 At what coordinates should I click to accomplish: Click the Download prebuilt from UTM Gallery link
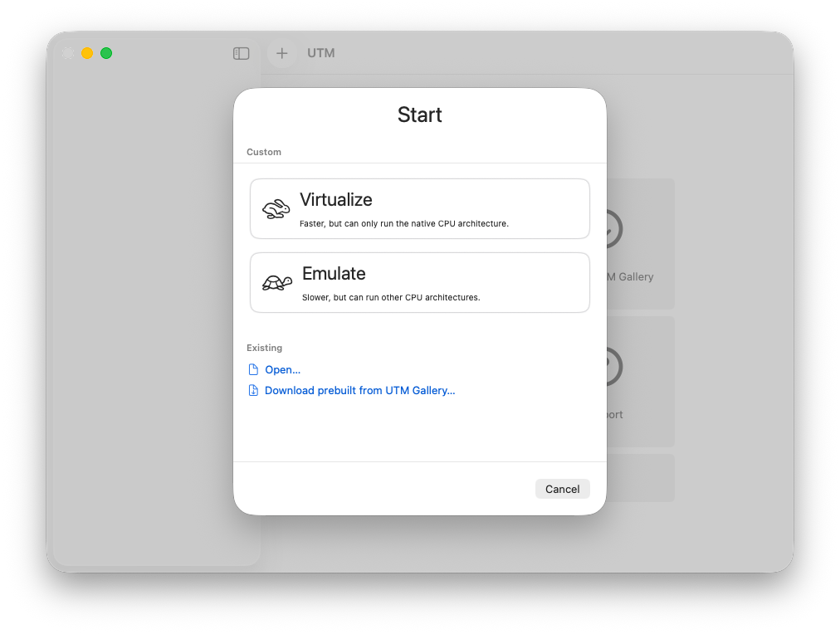[x=361, y=390]
